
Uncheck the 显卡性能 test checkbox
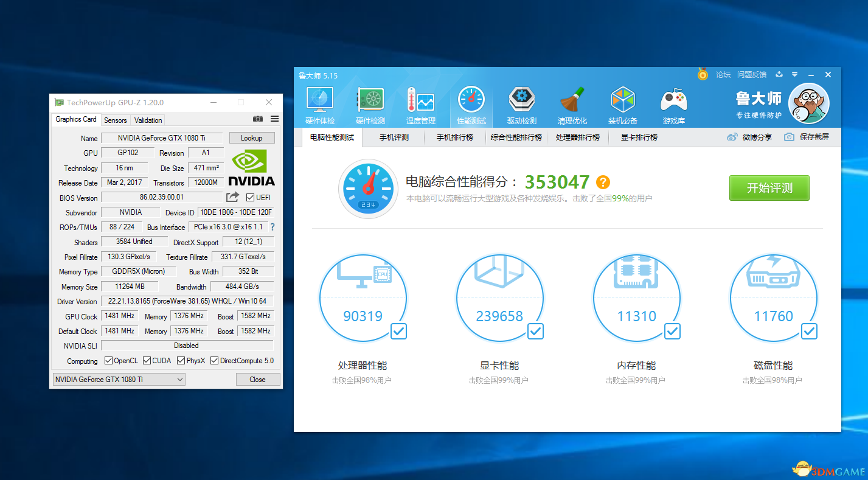pos(536,332)
